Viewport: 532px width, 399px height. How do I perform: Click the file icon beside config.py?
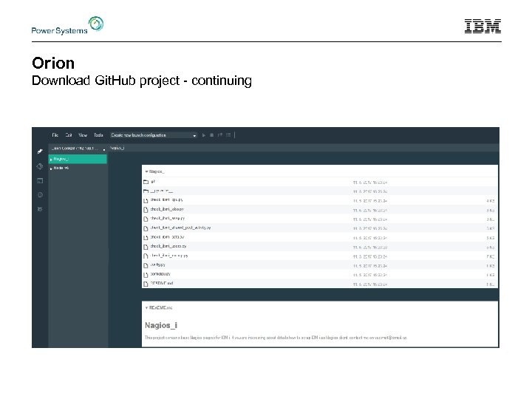(x=146, y=265)
